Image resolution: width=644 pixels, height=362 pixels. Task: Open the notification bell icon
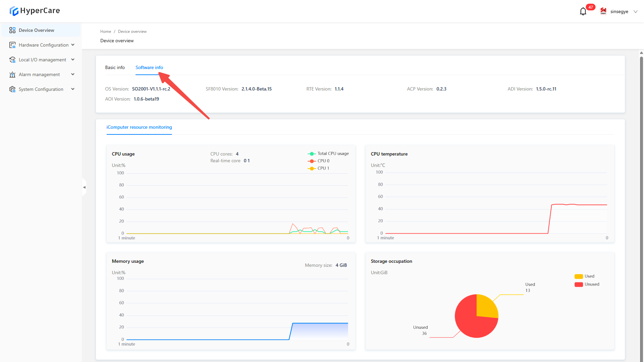coord(583,12)
